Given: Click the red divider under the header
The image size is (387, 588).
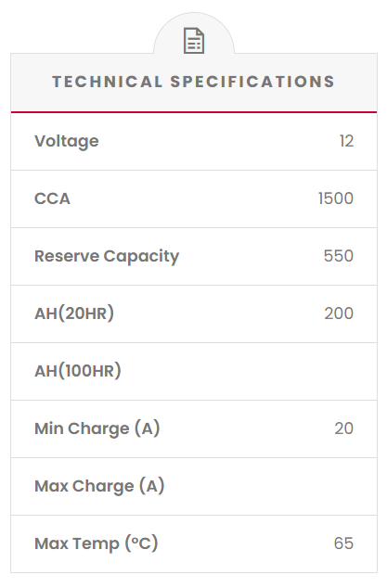Looking at the screenshot, I should (x=194, y=111).
